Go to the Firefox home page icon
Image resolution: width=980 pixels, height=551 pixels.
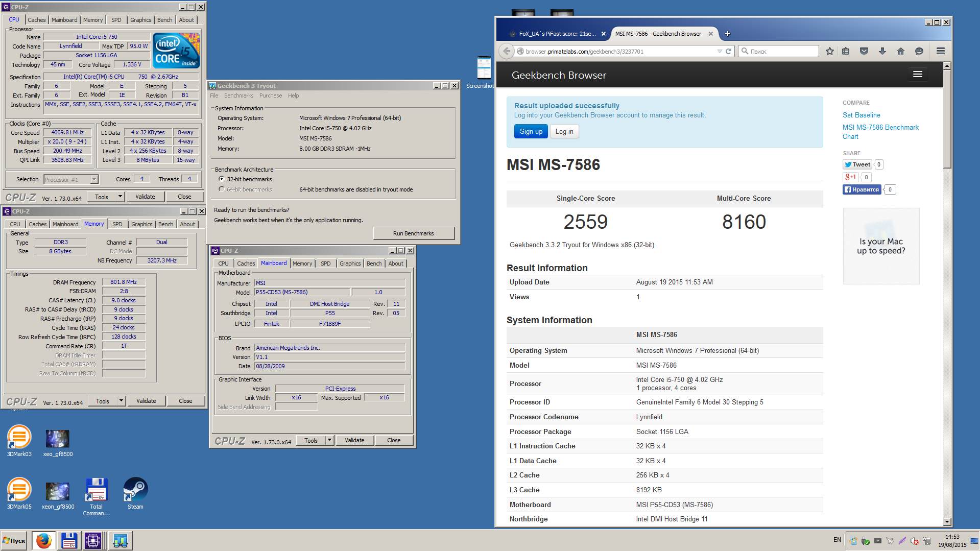coord(901,51)
